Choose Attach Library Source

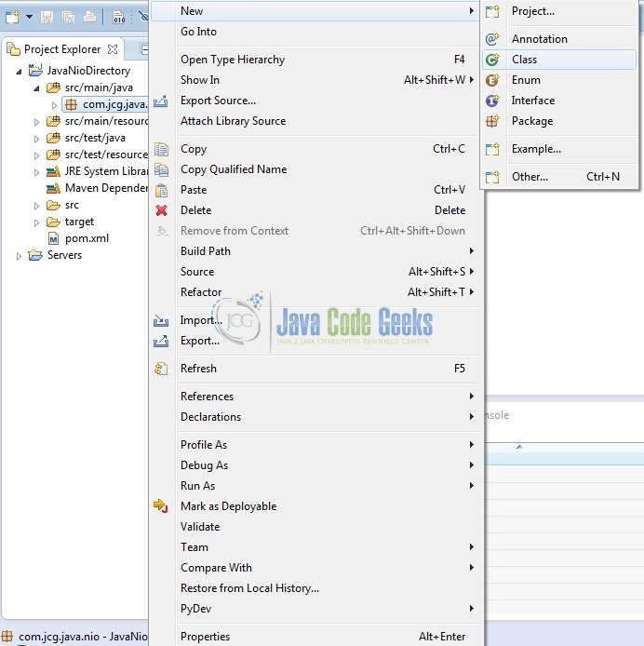315,121
